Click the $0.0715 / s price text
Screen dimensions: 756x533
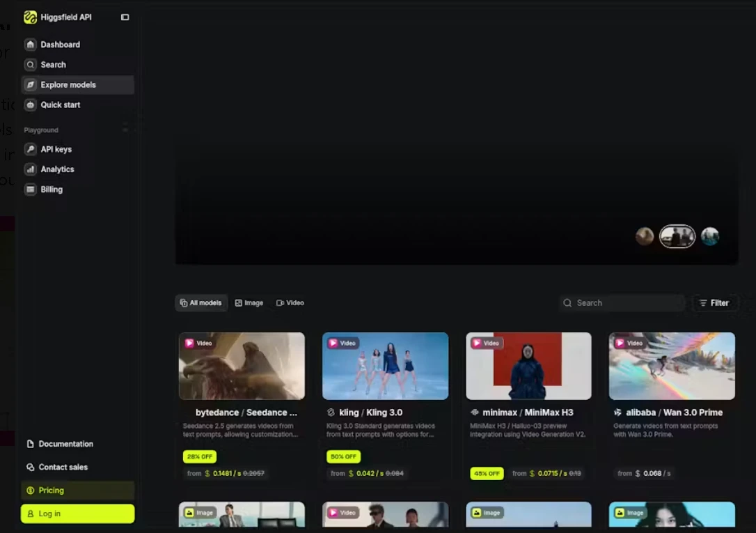tap(548, 473)
